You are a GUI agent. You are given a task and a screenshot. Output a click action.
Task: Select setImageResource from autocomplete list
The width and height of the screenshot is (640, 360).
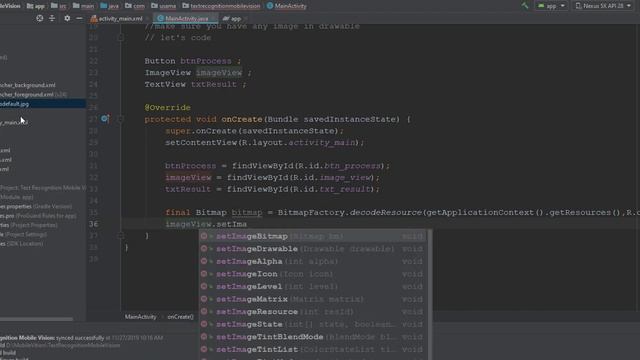(313, 312)
